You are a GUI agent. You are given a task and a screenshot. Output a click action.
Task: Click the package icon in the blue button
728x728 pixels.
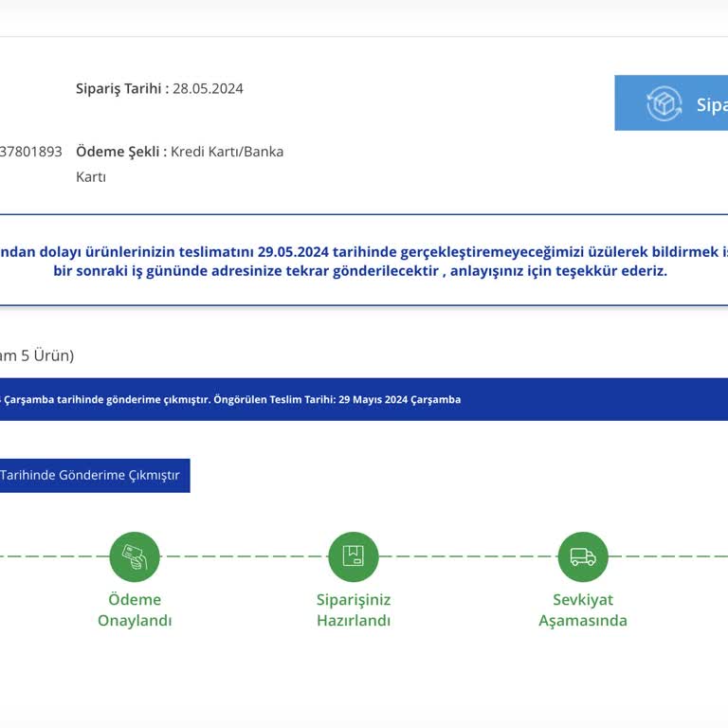tap(664, 104)
